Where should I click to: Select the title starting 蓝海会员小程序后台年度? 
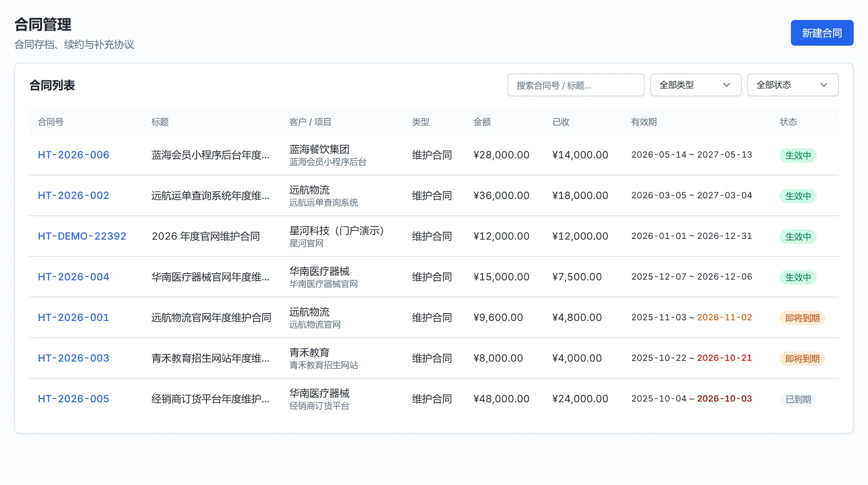(x=211, y=155)
